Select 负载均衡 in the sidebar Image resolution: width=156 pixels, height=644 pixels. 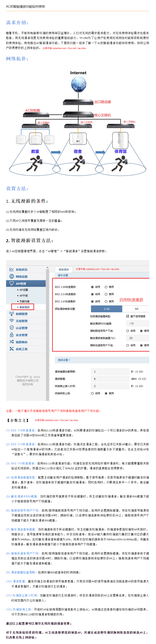pos(24,301)
